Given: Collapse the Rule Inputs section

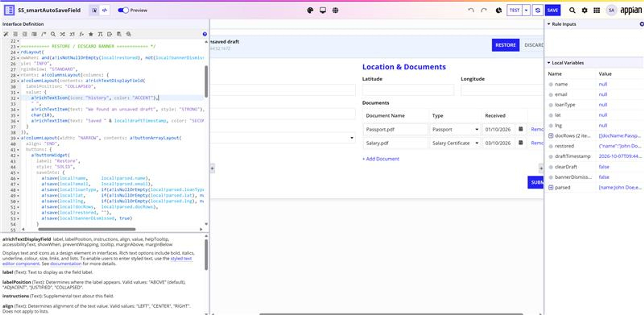Looking at the screenshot, I should pyautogui.click(x=549, y=24).
